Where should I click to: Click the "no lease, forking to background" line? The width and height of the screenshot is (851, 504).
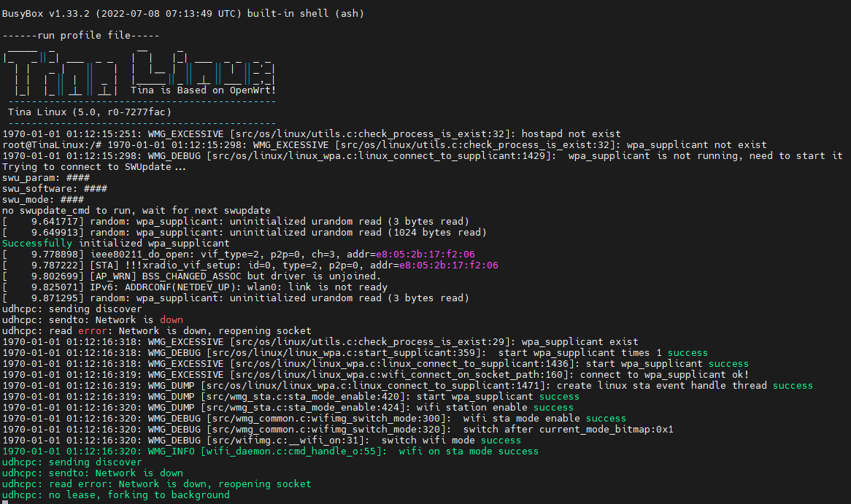tap(115, 495)
